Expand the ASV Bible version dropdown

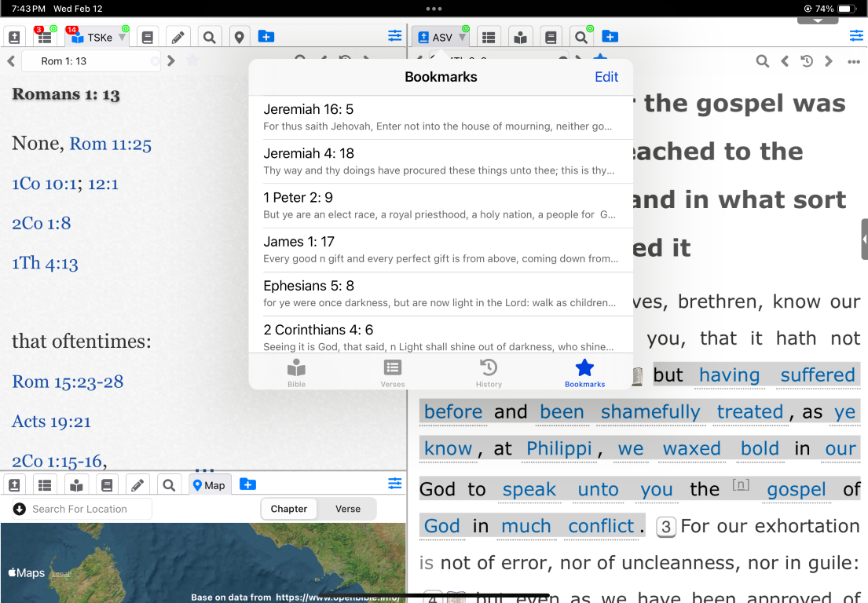click(x=463, y=38)
